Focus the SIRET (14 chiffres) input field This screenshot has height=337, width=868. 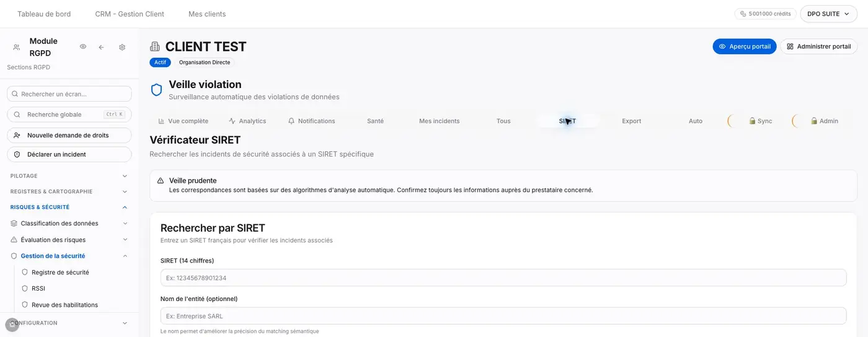pos(503,278)
